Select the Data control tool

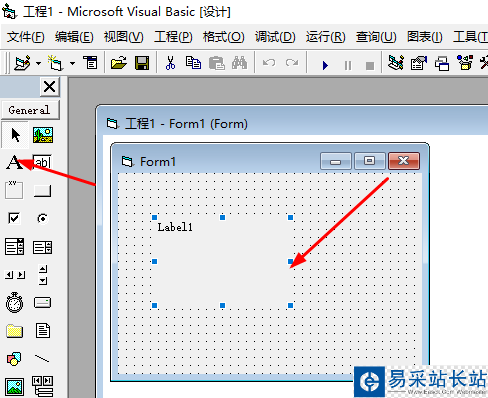(x=43, y=387)
